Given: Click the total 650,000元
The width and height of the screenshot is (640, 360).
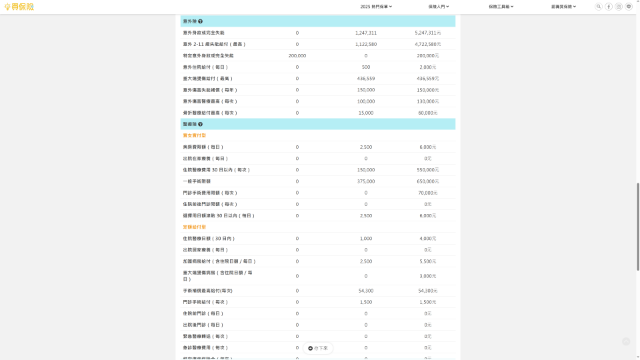Looking at the screenshot, I should pyautogui.click(x=428, y=181).
